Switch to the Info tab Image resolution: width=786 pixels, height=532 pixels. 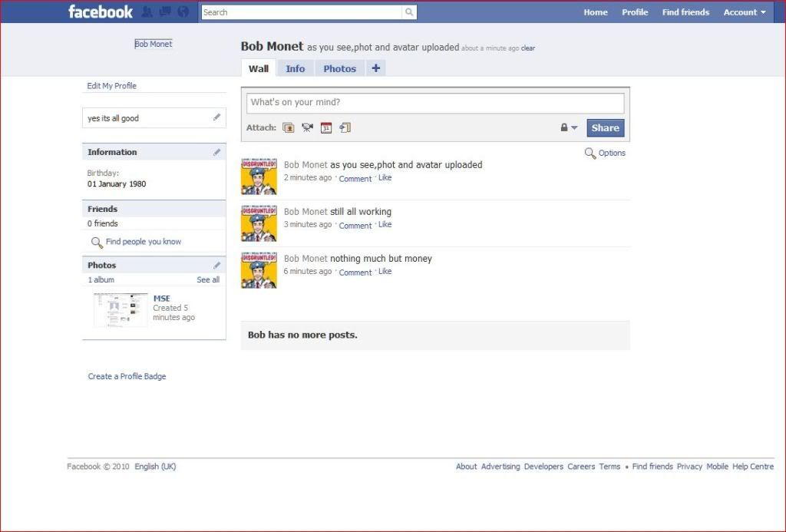click(295, 68)
